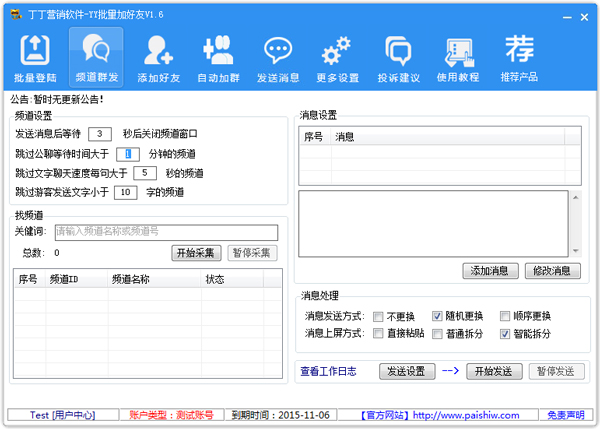Image resolution: width=600 pixels, height=429 pixels.
Task: Open 使用教程 tutorial icon
Action: pyautogui.click(x=458, y=58)
